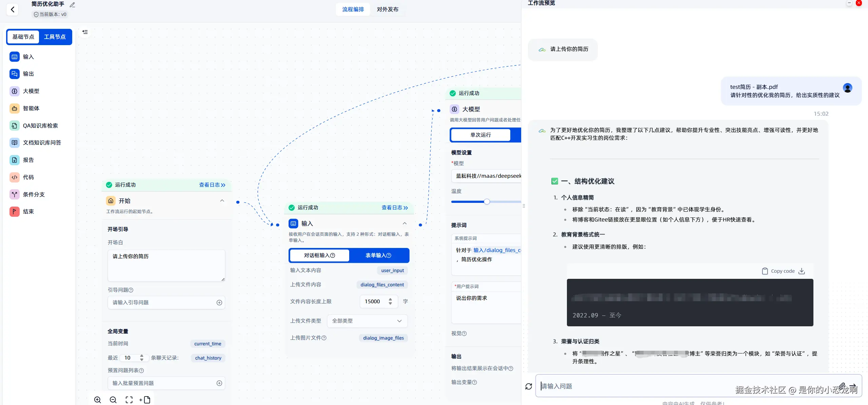Image resolution: width=868 pixels, height=405 pixels.
Task: Click the fit-to-screen canvas icon
Action: (129, 400)
